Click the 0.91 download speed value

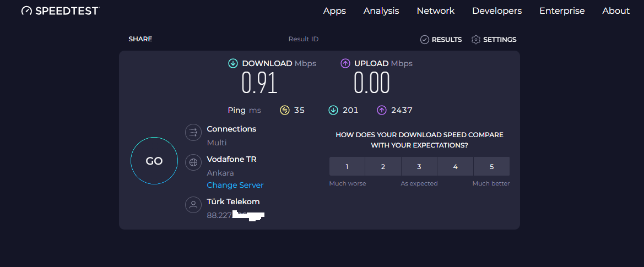point(259,83)
